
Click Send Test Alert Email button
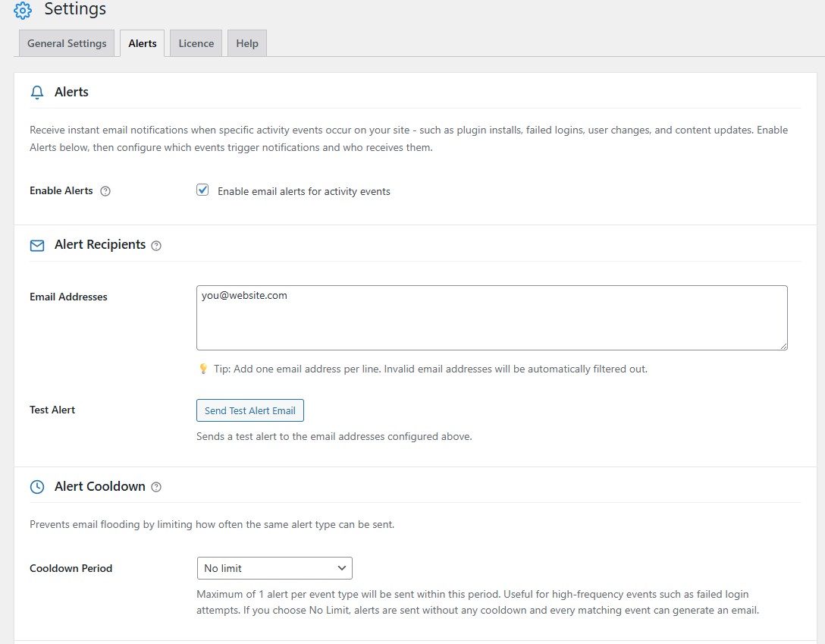tap(250, 410)
